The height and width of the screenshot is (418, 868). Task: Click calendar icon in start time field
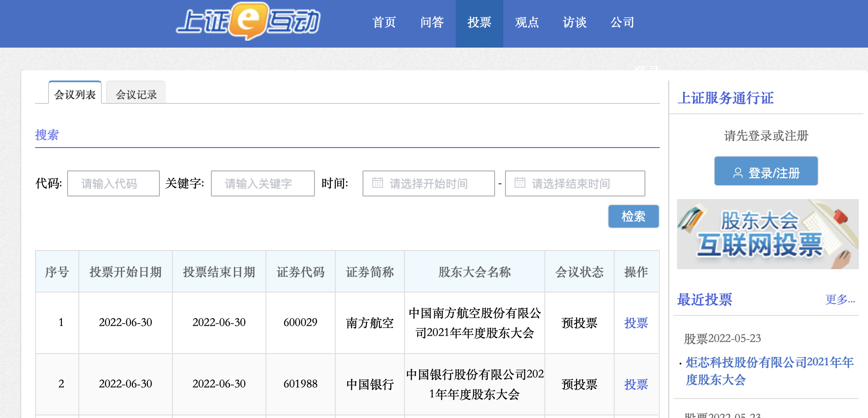377,183
